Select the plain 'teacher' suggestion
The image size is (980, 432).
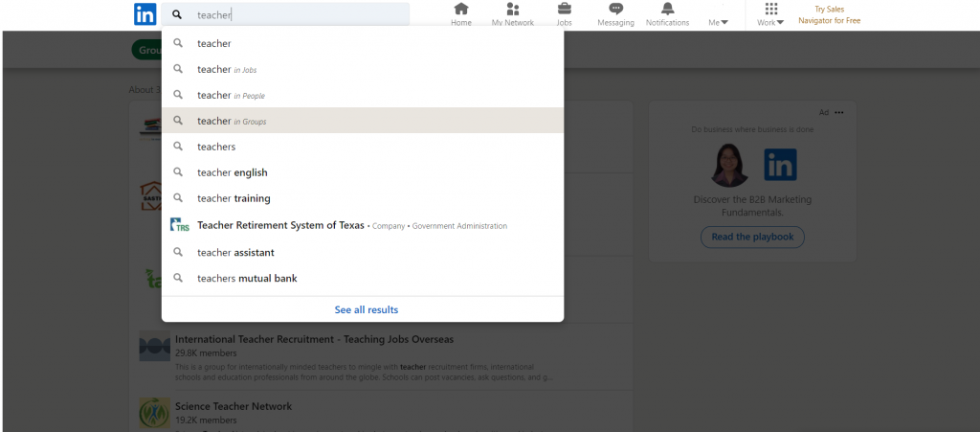363,43
